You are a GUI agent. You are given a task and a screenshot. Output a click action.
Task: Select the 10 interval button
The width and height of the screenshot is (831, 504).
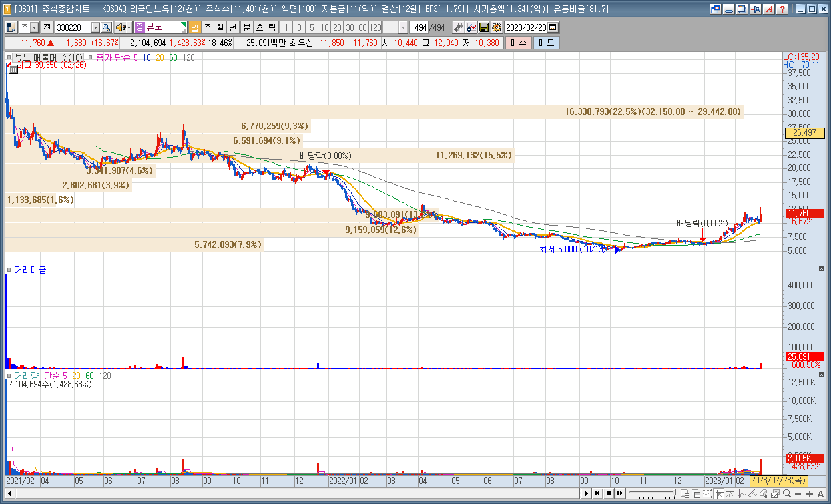(x=324, y=27)
